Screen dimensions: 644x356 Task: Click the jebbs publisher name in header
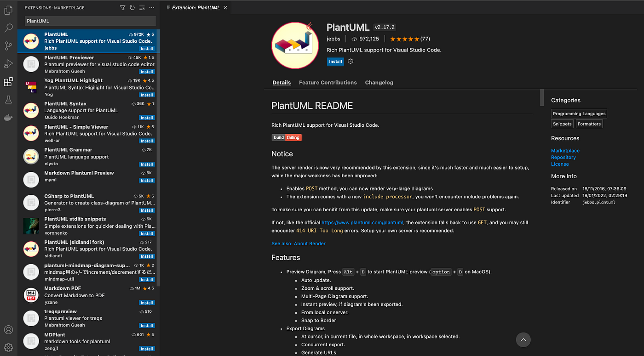click(334, 39)
